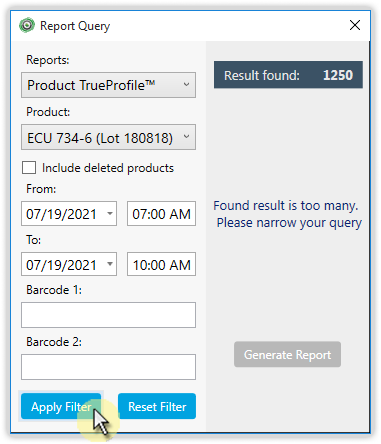Click the From time field 07:00 AM
Viewport: 381px width, 444px height.
pos(161,213)
